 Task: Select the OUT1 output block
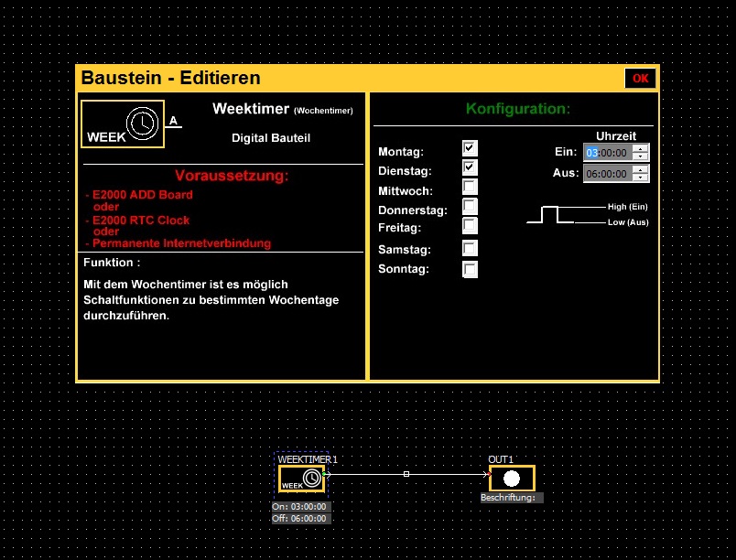click(x=512, y=479)
